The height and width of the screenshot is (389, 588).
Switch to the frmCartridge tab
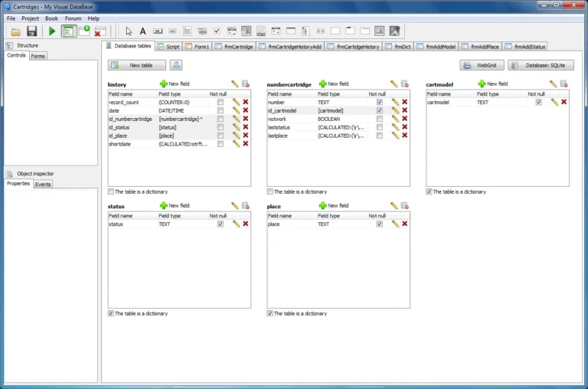pos(234,47)
